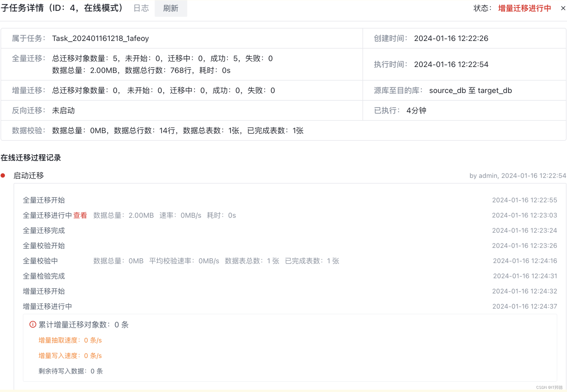The width and height of the screenshot is (567, 392).
Task: Click 累计增量迁移对象数: 0 条 text
Action: (84, 325)
